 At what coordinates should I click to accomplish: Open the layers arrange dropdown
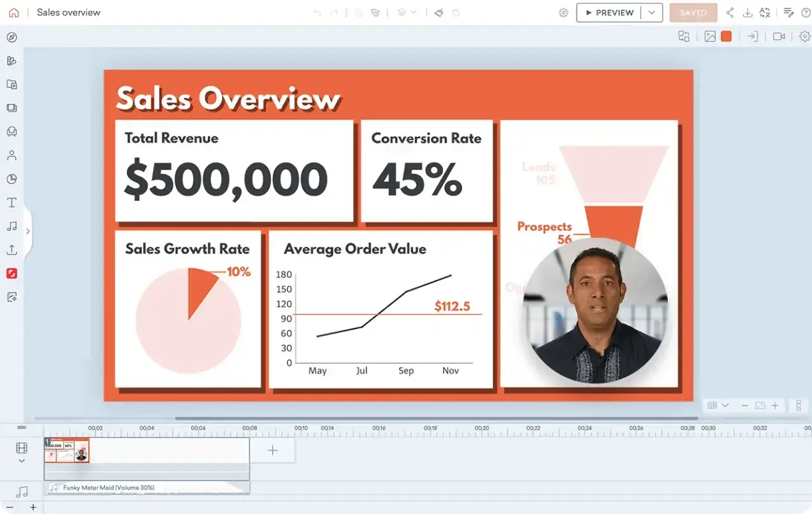[407, 13]
